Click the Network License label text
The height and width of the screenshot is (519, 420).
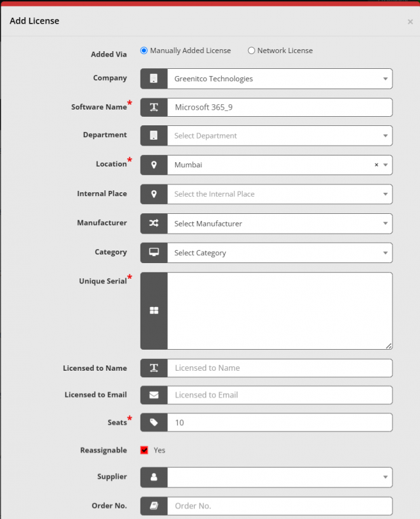point(285,51)
